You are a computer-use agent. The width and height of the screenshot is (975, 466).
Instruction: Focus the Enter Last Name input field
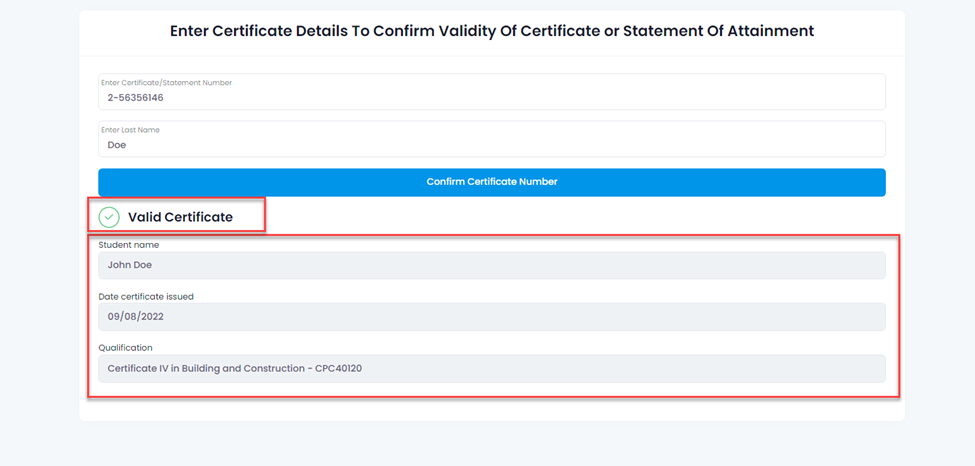[x=492, y=139]
